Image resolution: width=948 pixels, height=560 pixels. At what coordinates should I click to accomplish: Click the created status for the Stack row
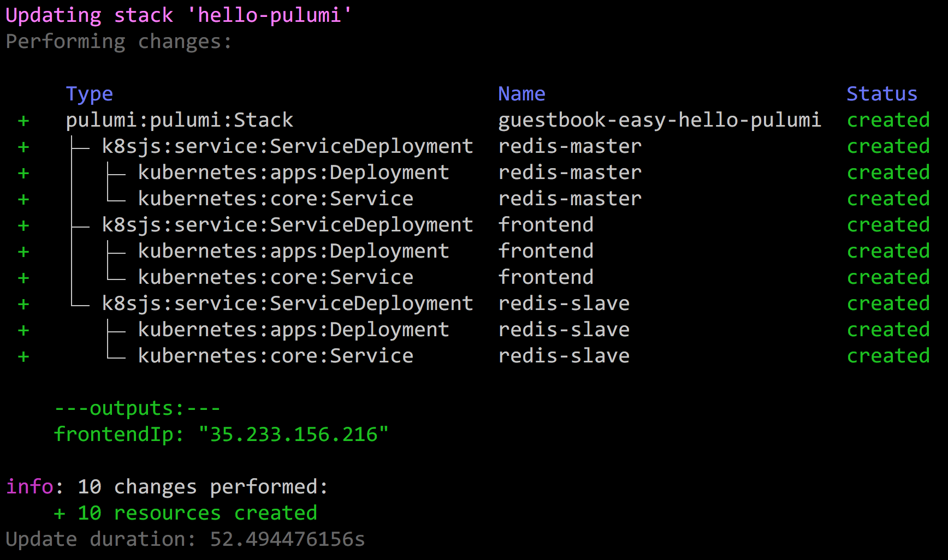(888, 121)
